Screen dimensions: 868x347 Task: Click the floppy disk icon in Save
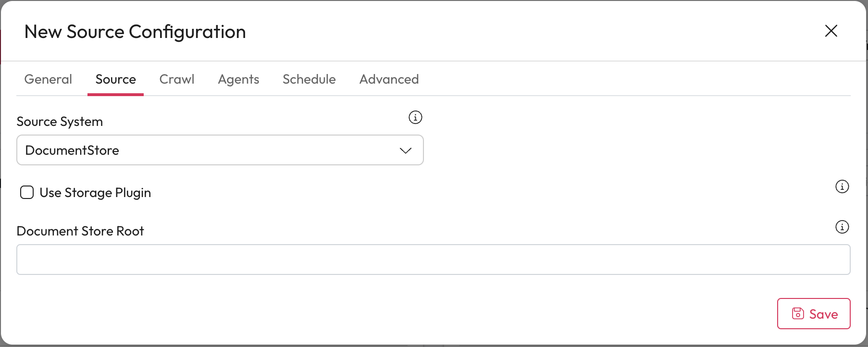(798, 314)
